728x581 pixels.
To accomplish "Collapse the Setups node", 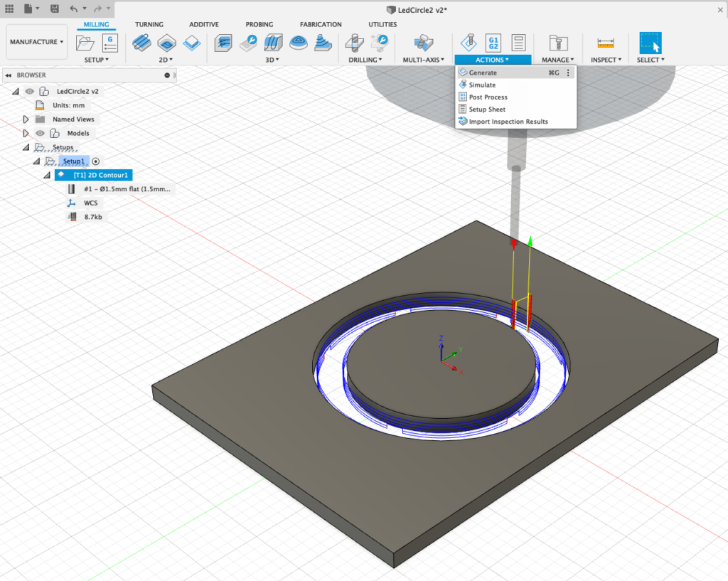I will 26,147.
